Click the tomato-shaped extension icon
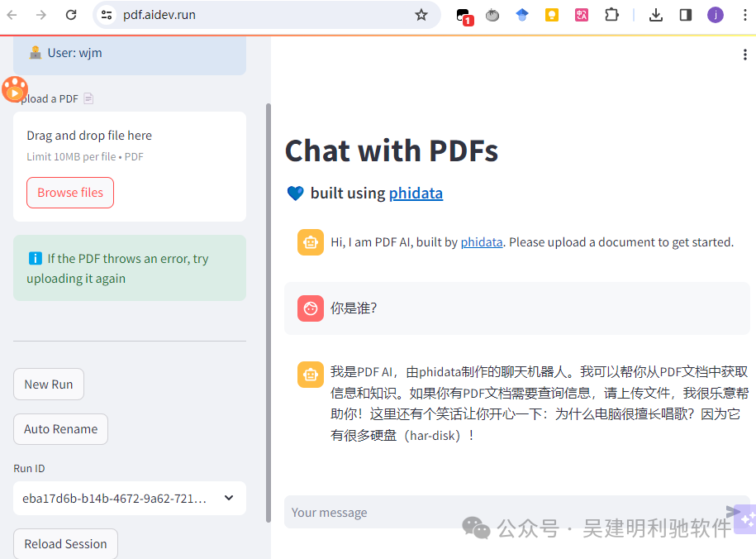This screenshot has width=756, height=559. pos(492,16)
